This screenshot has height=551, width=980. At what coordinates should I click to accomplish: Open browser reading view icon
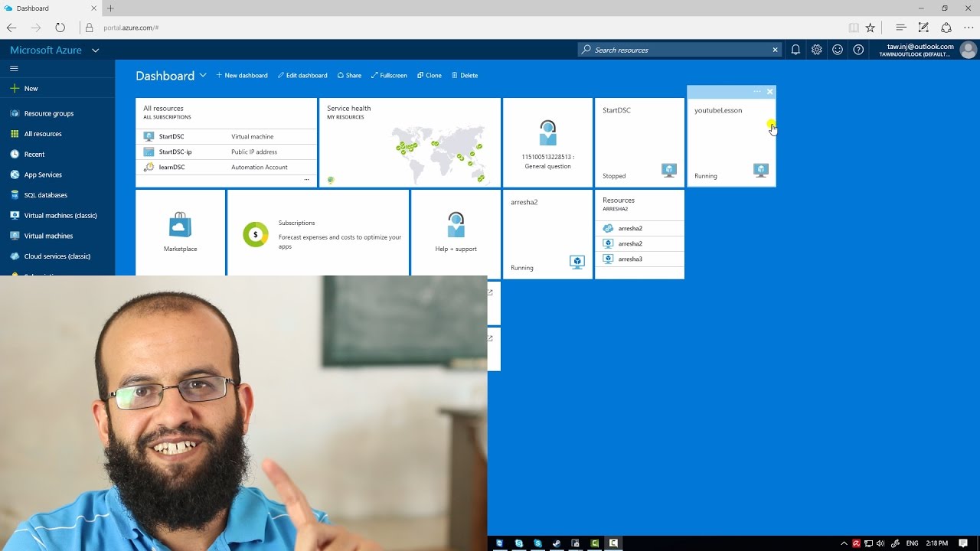tap(854, 28)
